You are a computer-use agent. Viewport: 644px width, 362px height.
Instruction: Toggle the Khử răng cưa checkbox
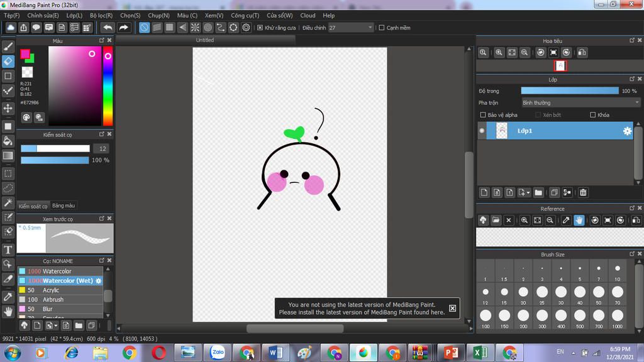(x=260, y=28)
